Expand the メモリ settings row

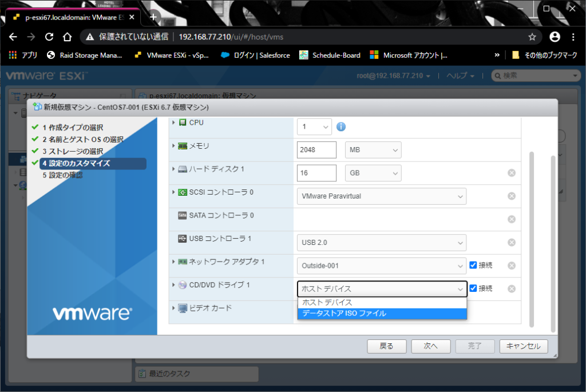click(x=173, y=146)
